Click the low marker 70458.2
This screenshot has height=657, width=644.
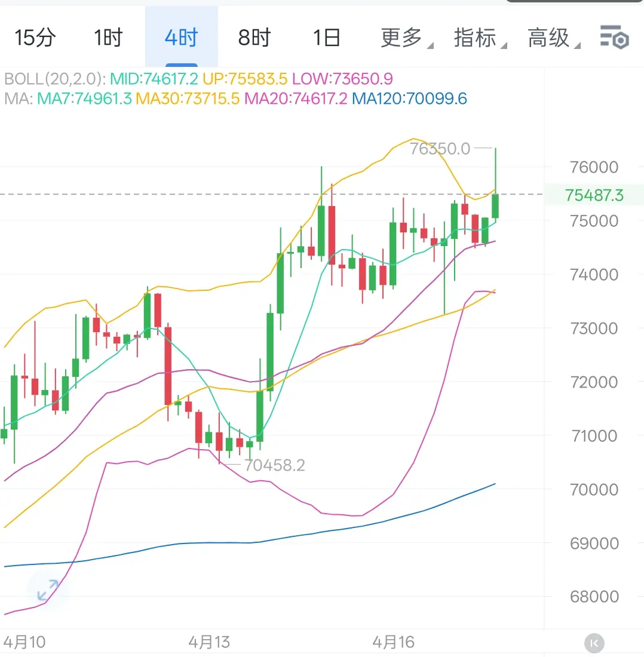tap(274, 465)
